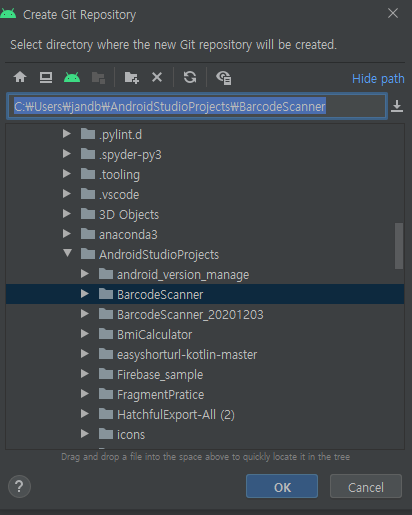Expand the icons folder
This screenshot has width=412, height=515.
[x=85, y=434]
